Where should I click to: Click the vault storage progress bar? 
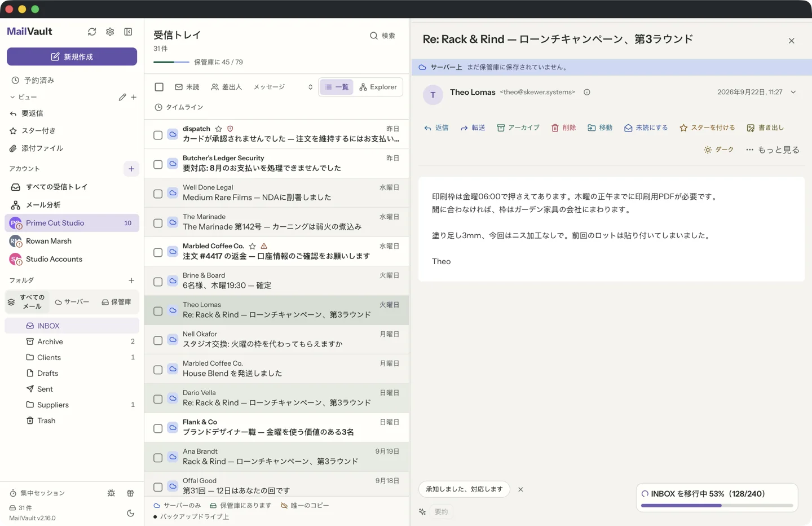(x=171, y=62)
